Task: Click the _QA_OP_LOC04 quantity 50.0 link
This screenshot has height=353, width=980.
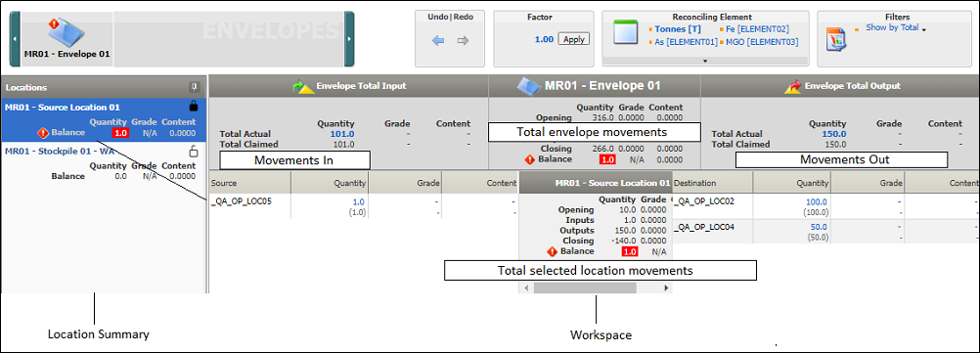Action: point(818,228)
